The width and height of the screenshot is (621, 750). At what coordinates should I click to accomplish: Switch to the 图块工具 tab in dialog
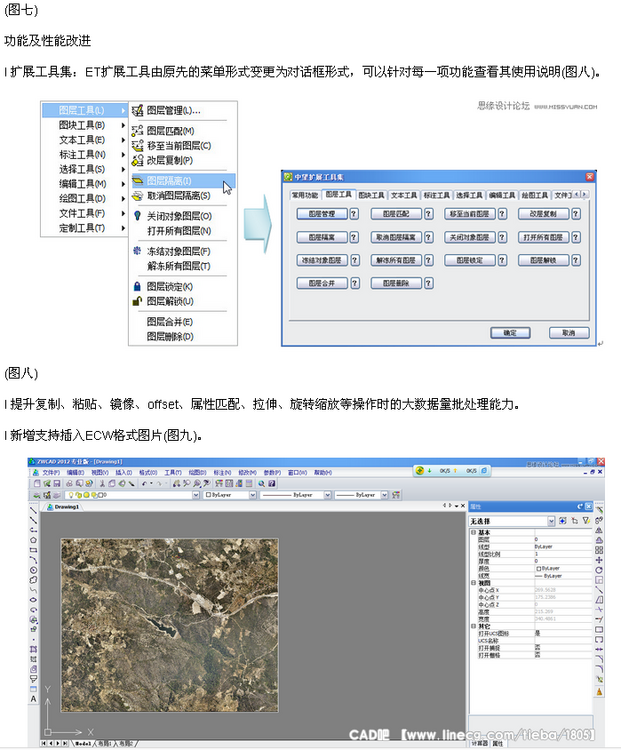[x=371, y=195]
